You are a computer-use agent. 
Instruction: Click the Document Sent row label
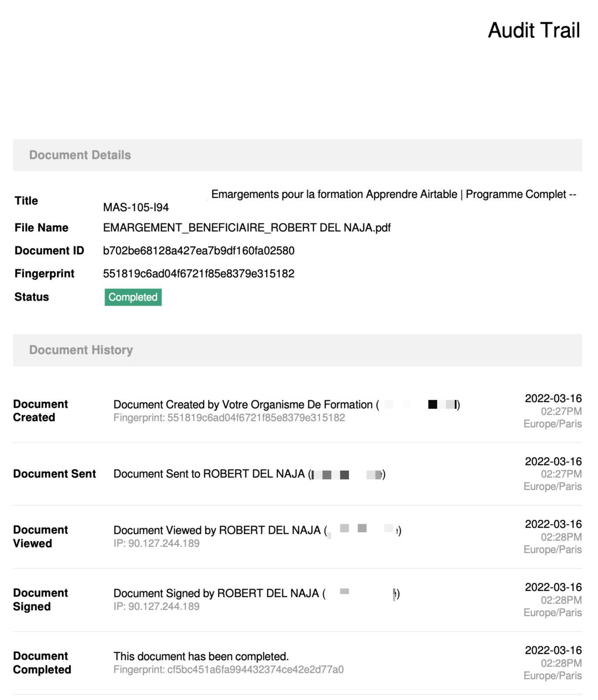tap(54, 474)
